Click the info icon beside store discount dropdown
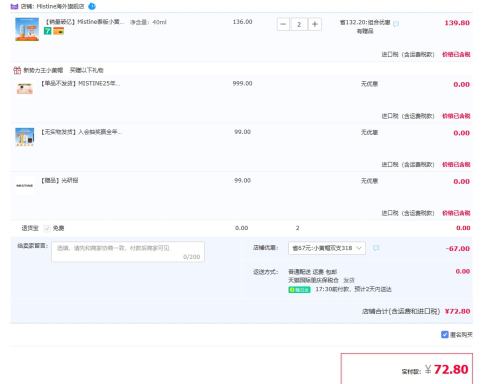Screen dimensions: 500x384 click(x=376, y=248)
